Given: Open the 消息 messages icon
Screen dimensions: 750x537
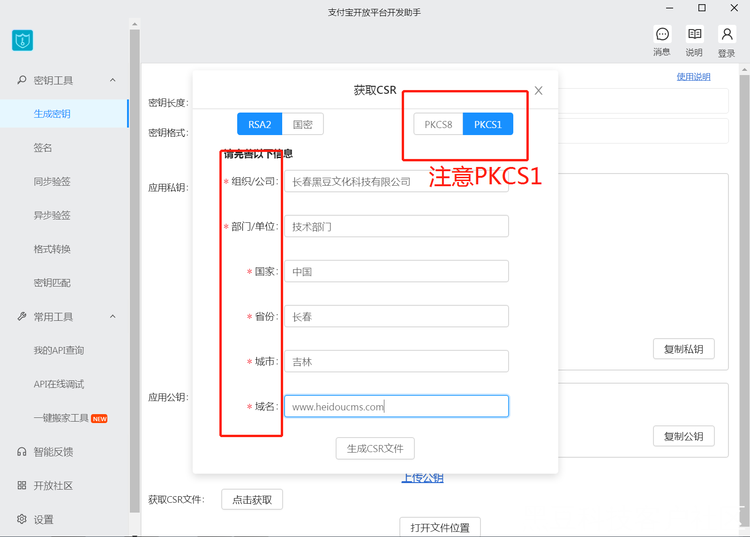Looking at the screenshot, I should coord(662,34).
